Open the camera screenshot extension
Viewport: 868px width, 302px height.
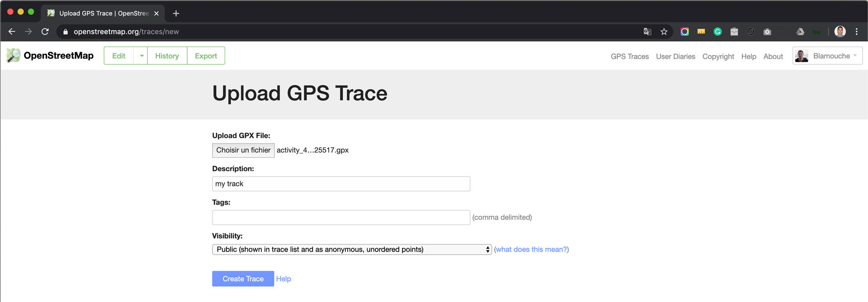pos(767,32)
